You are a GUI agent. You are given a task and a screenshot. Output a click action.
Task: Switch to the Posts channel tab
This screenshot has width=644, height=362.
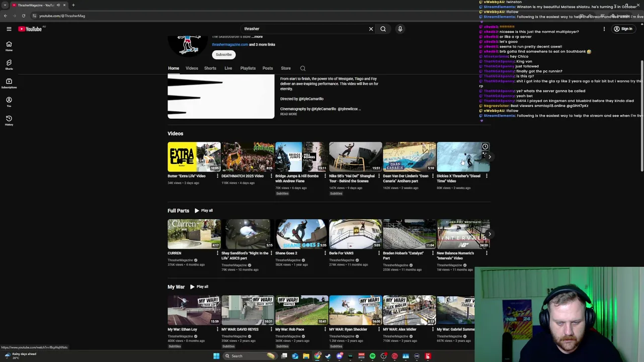[x=268, y=68]
